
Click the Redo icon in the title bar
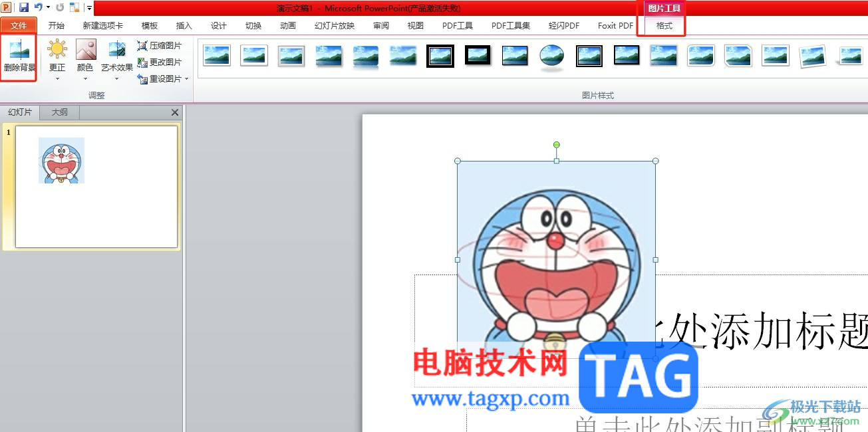click(60, 7)
